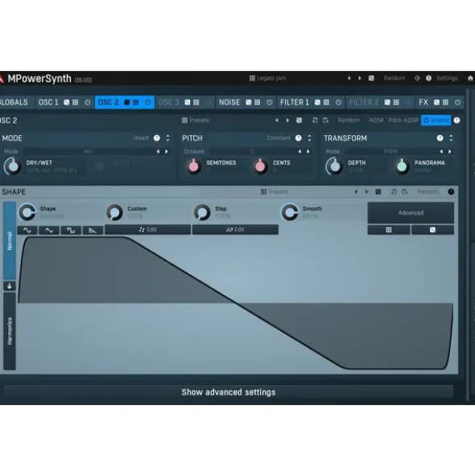Toggle the FILTER 1 power button

coord(338,102)
